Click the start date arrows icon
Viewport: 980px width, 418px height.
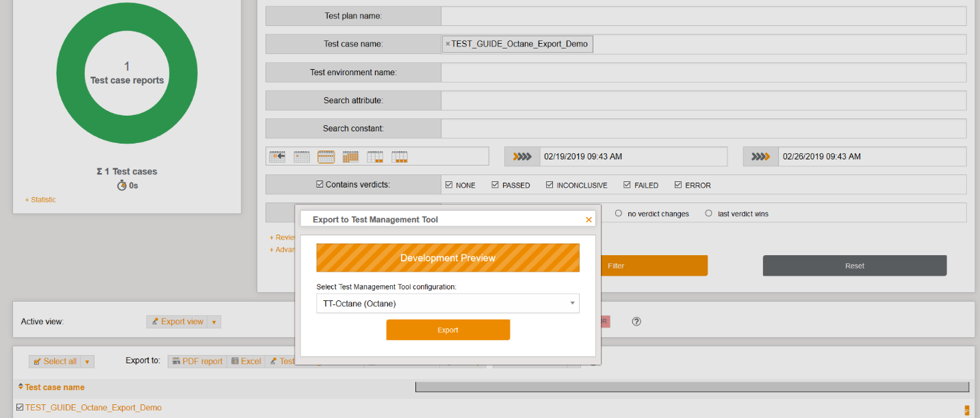point(522,157)
